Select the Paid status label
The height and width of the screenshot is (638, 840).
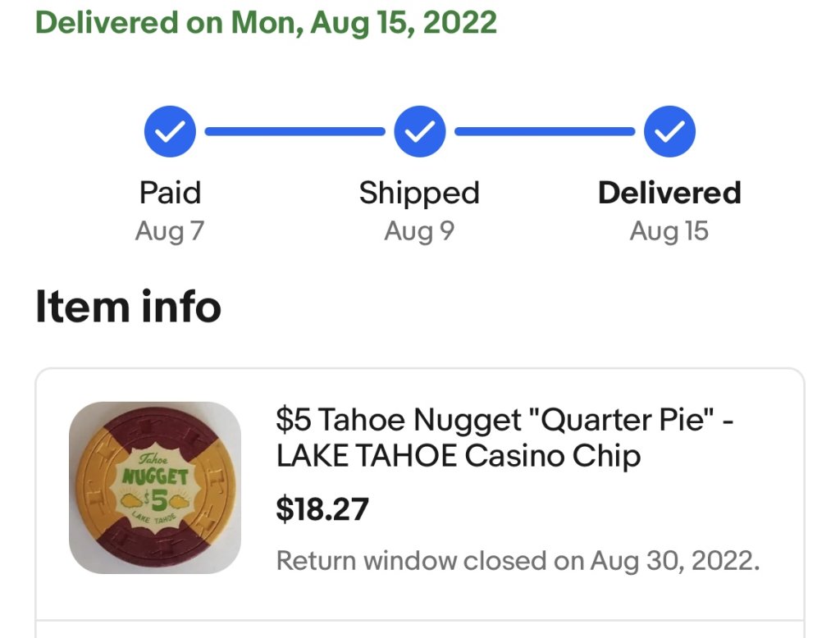coord(170,193)
